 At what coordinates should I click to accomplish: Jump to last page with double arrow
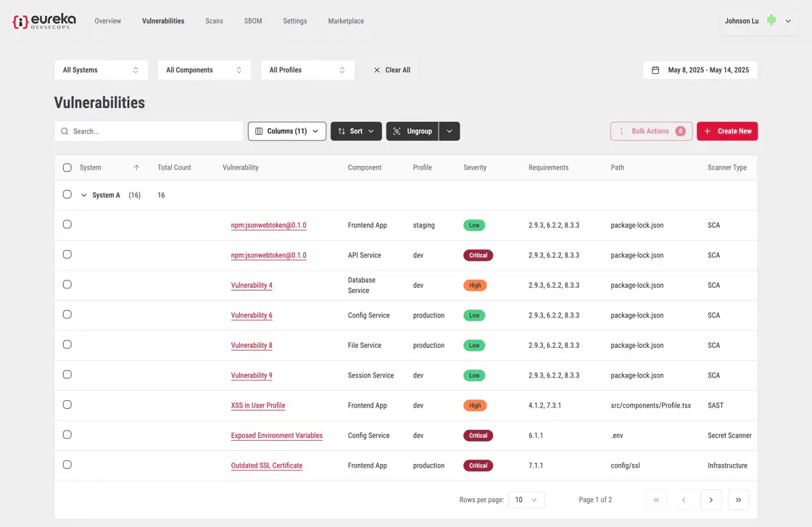(738, 499)
